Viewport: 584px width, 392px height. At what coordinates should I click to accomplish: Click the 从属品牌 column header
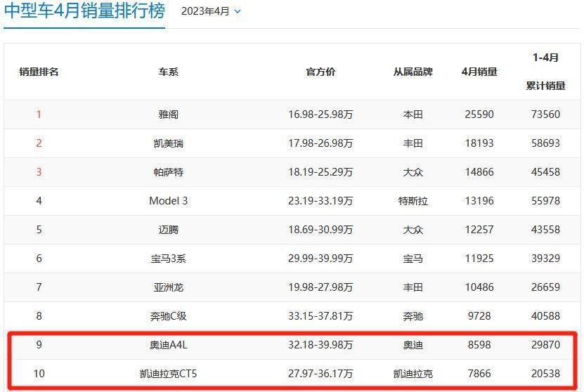click(x=413, y=72)
